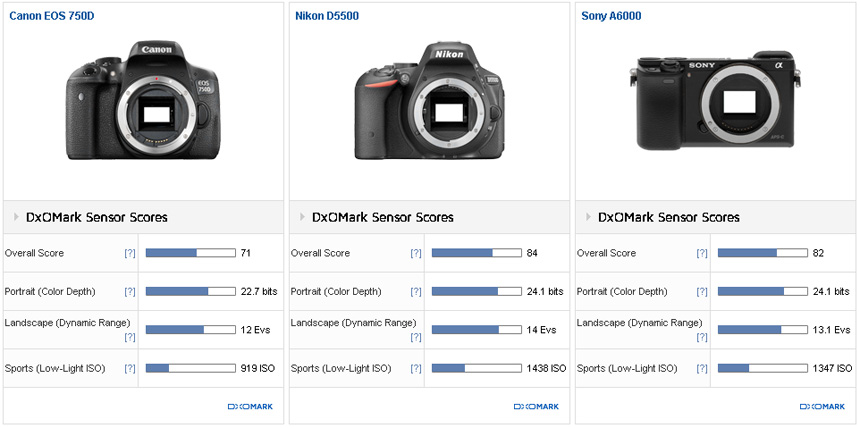
Task: Open Canon Sports Low-Light ISO help [?]
Action: point(129,369)
